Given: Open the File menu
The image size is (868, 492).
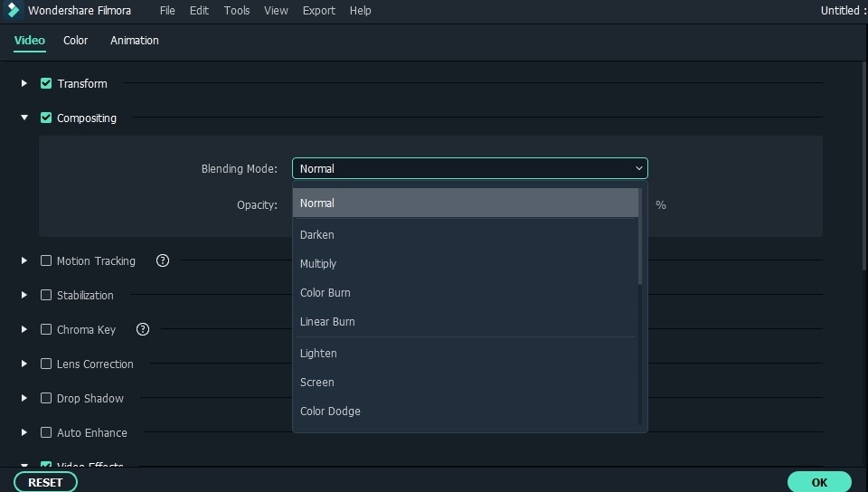Looking at the screenshot, I should [167, 11].
